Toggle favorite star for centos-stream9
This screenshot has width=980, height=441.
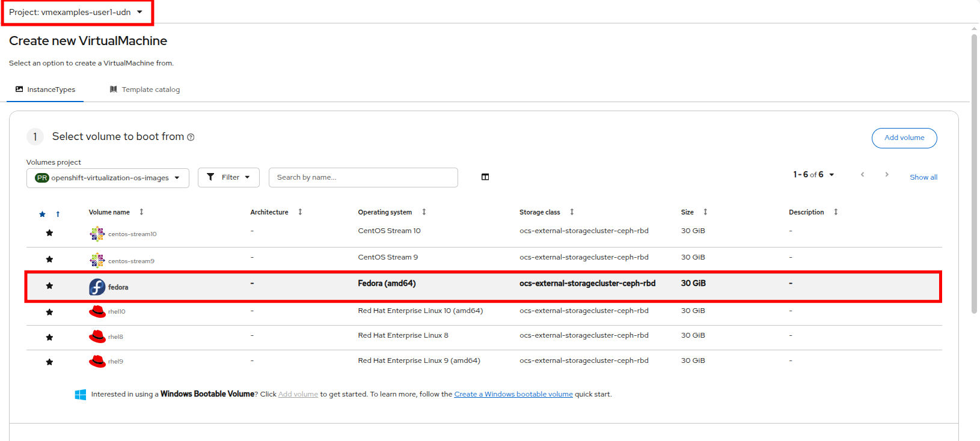49,260
